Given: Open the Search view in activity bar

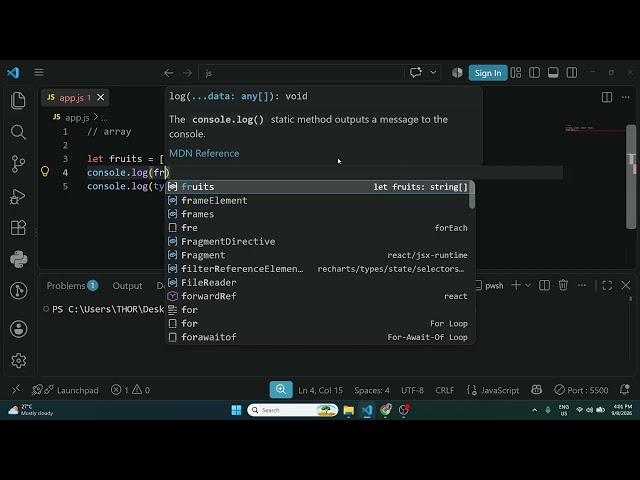Looking at the screenshot, I should (18, 132).
